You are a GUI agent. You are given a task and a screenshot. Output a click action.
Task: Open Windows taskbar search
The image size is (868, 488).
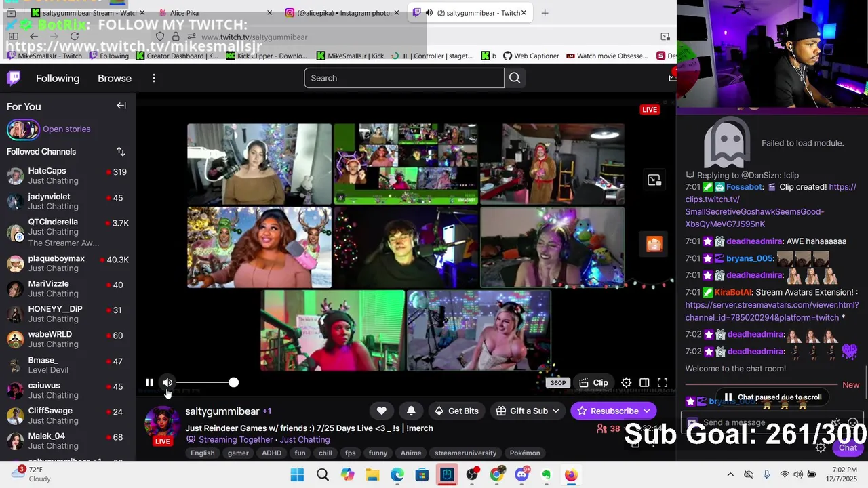(322, 474)
